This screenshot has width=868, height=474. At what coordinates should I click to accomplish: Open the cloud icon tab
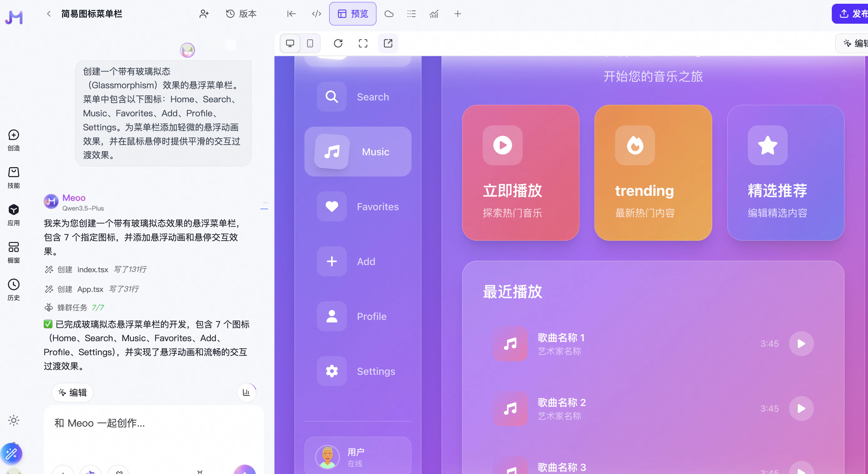389,14
